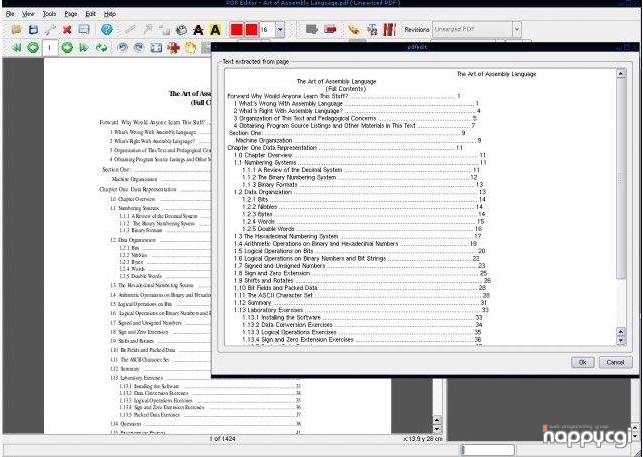643x457 pixels.
Task: Click the command line input at bottom
Action: [x=488, y=450]
